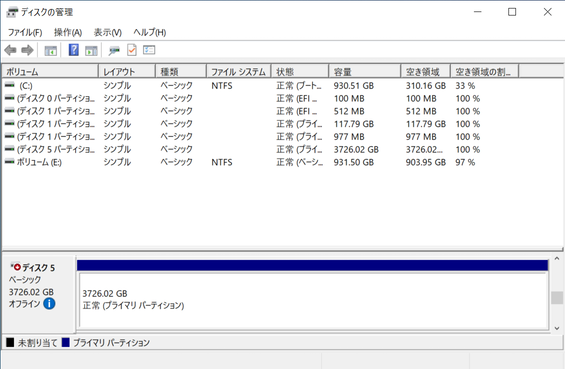
Task: Sort by the ファイル システム column header
Action: click(x=239, y=72)
